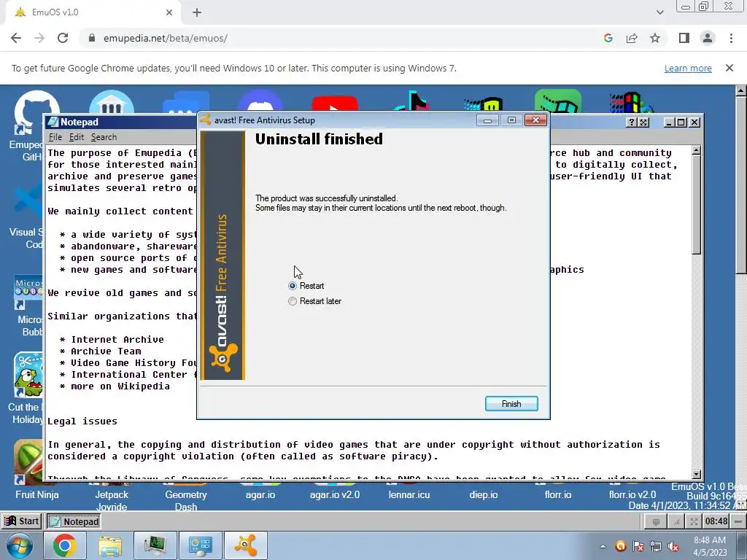
Task: Open the File menu in Notepad
Action: tap(55, 137)
